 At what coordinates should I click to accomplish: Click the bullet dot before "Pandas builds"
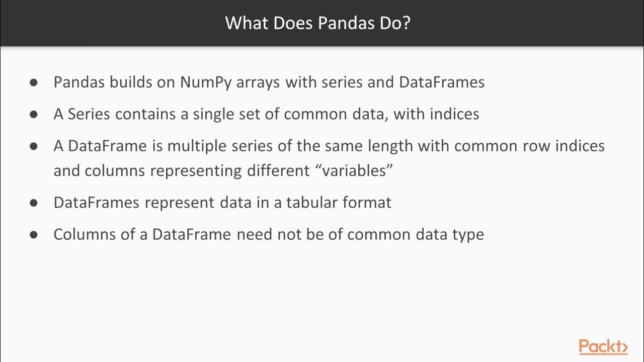coord(34,82)
